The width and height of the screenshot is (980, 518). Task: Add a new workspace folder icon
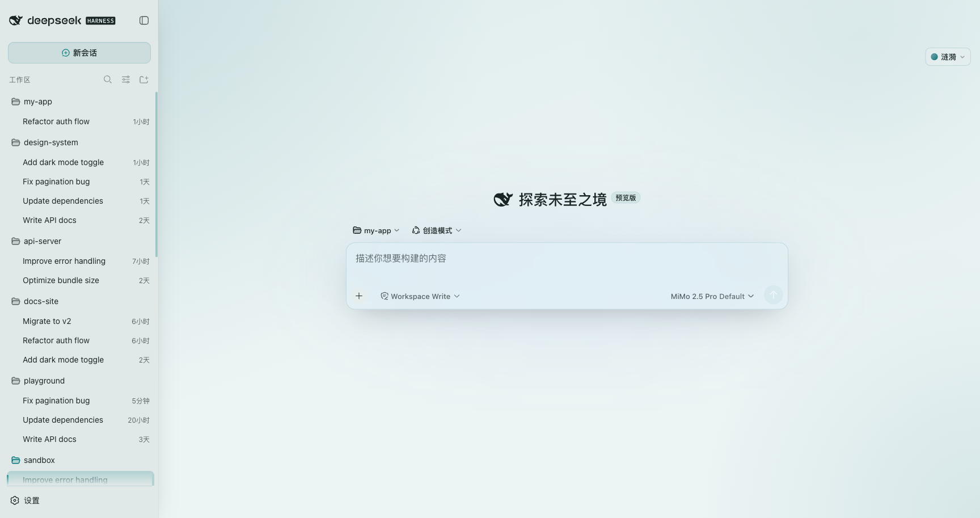click(x=144, y=79)
